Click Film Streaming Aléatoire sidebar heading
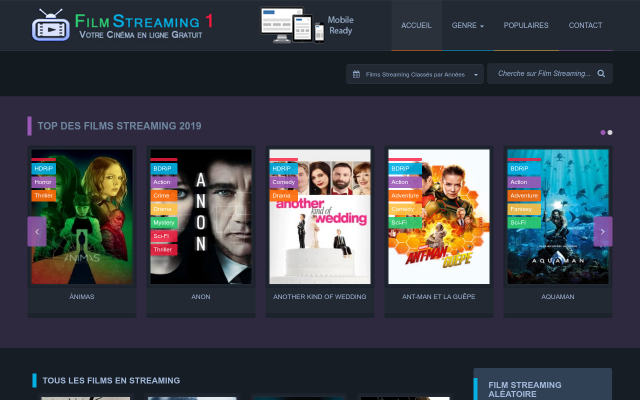 pyautogui.click(x=524, y=389)
